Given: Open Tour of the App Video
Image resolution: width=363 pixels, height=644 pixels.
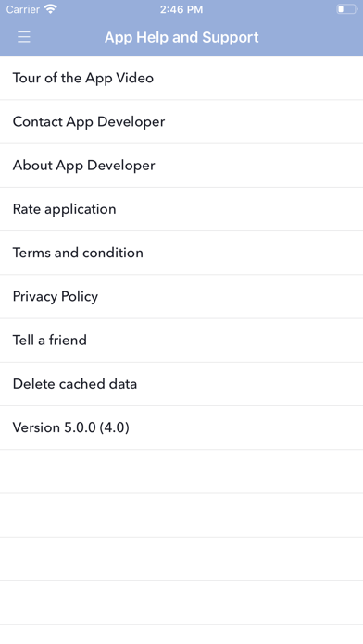Looking at the screenshot, I should [x=181, y=78].
